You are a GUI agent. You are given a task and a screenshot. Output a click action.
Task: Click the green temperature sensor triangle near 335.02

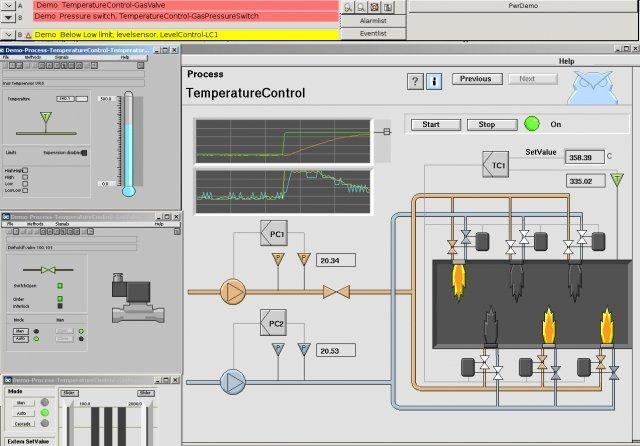(x=617, y=180)
